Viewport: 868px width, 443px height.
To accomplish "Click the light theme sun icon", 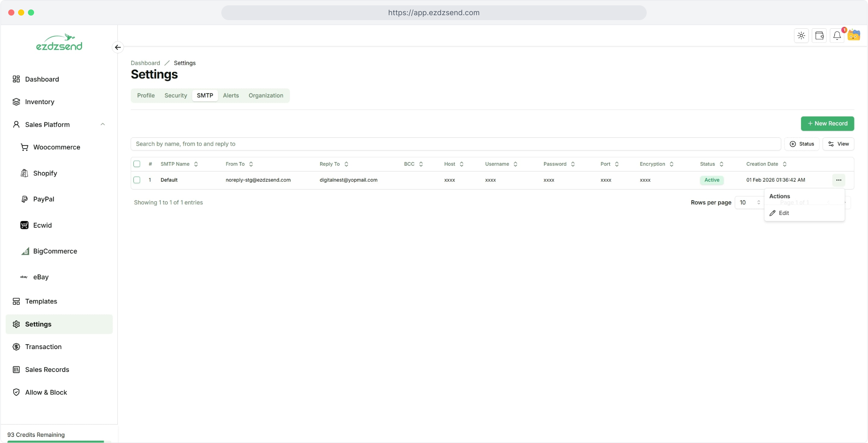I will (801, 36).
